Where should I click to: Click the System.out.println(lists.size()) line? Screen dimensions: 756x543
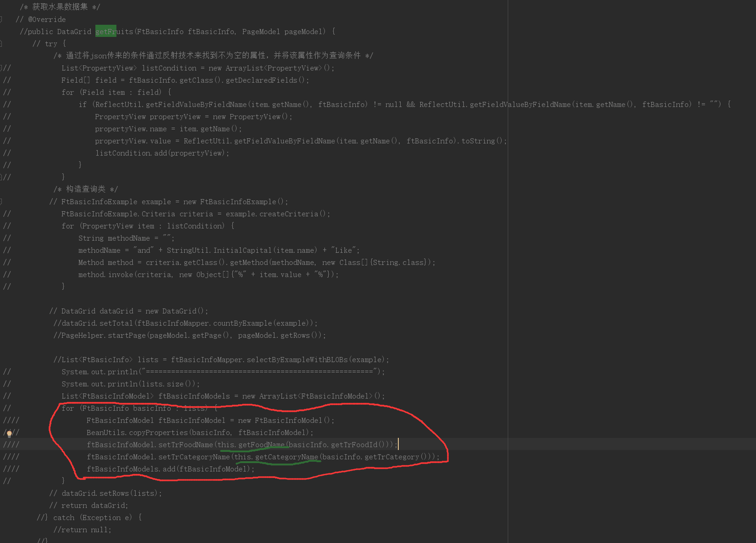[130, 384]
